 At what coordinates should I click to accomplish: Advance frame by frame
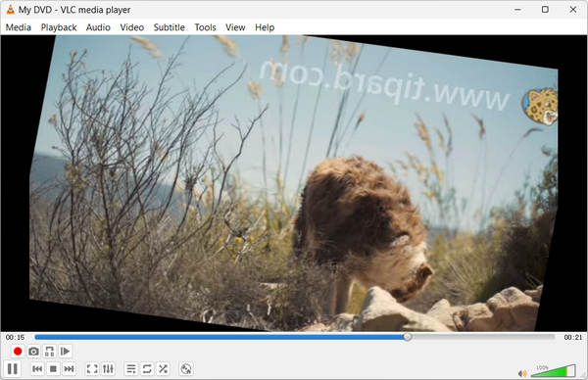coord(65,352)
